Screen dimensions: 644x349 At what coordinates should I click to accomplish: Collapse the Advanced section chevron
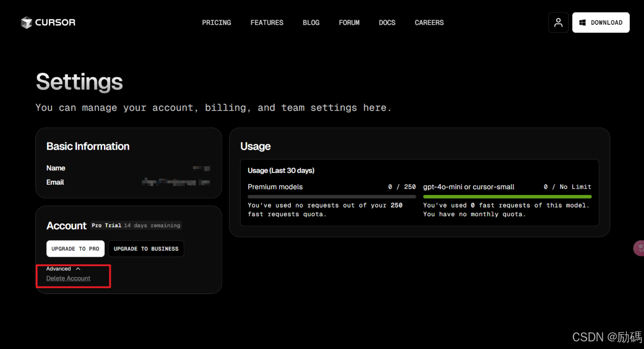click(78, 269)
